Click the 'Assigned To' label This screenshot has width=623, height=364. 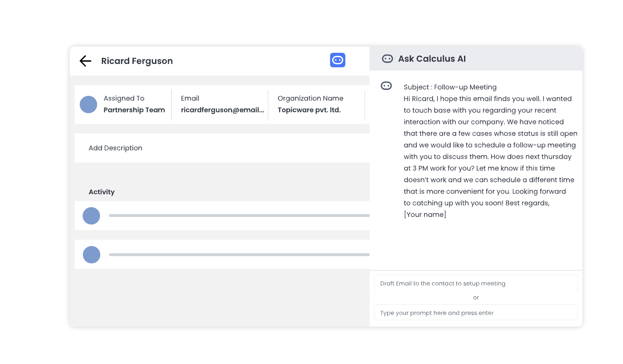(x=124, y=98)
